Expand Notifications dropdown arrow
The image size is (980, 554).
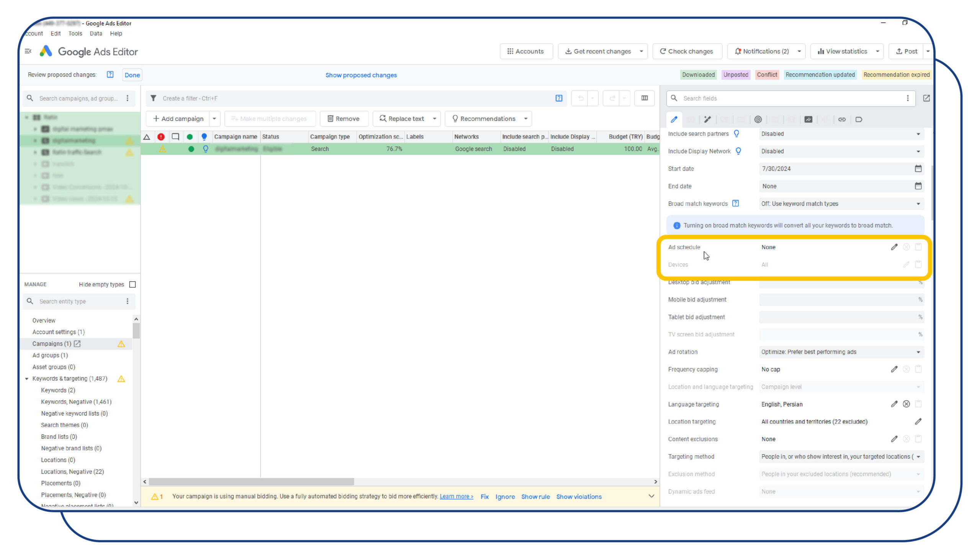coord(799,51)
